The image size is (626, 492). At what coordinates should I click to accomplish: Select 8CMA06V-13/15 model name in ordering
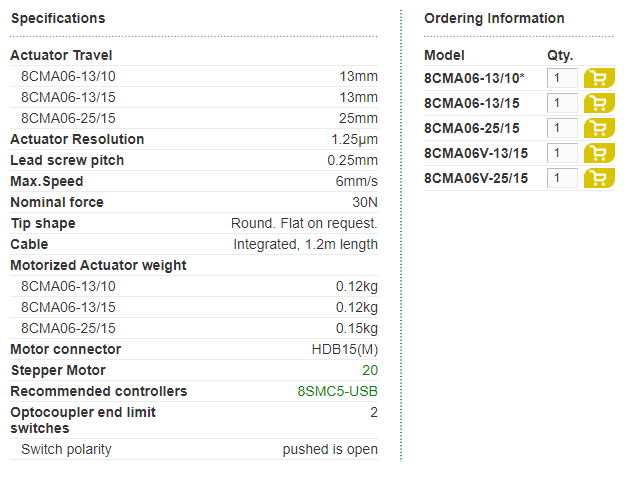coord(476,153)
